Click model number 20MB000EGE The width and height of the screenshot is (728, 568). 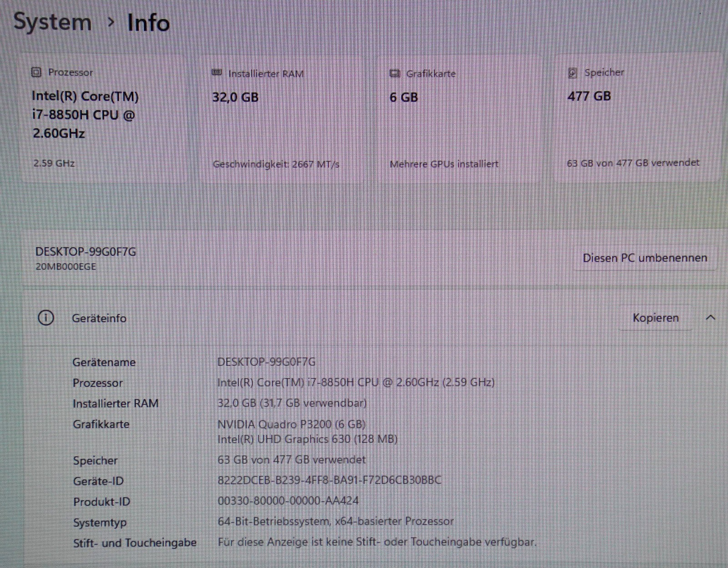click(66, 267)
